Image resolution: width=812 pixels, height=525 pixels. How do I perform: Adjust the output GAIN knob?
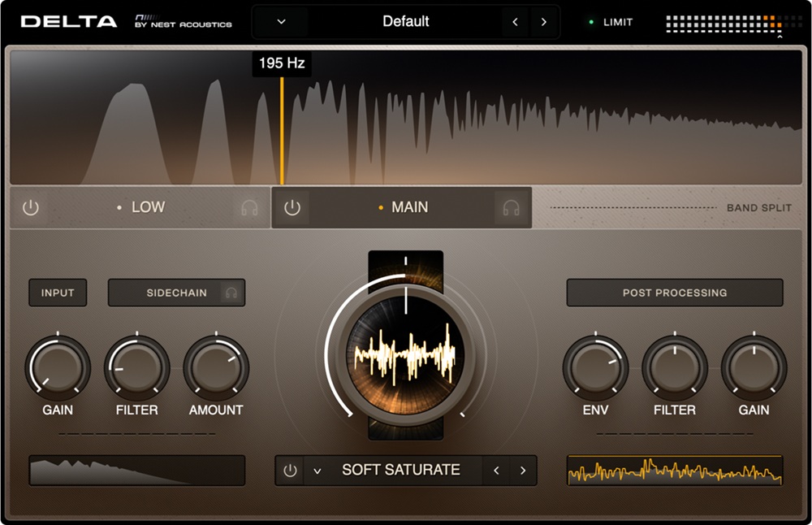coord(753,370)
